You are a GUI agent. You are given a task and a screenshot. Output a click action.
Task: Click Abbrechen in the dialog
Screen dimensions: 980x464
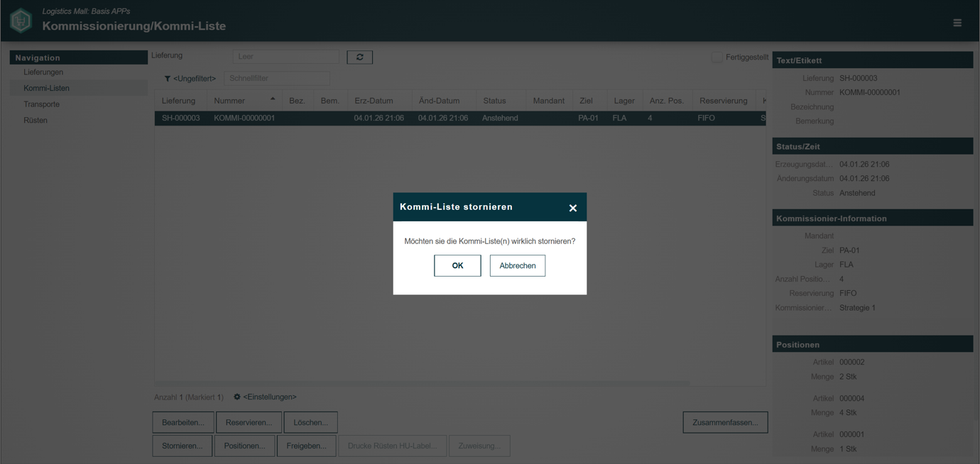click(518, 265)
